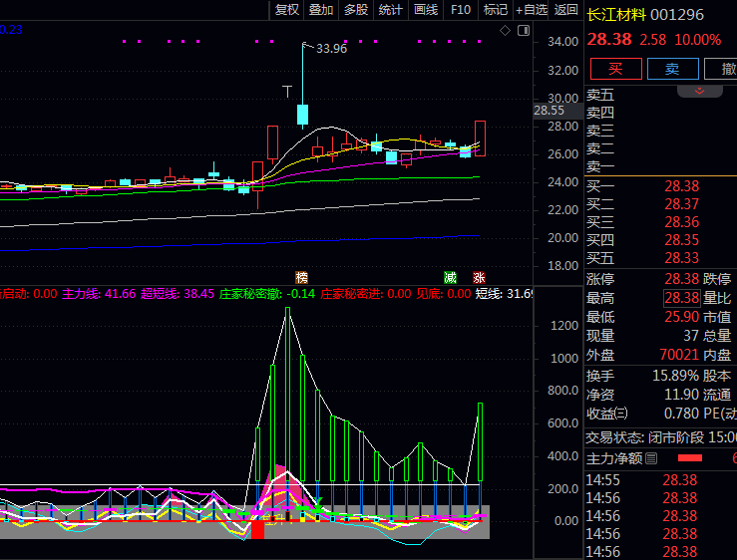Open the 叠加 overlay menu
737x560 pixels.
coord(321,10)
